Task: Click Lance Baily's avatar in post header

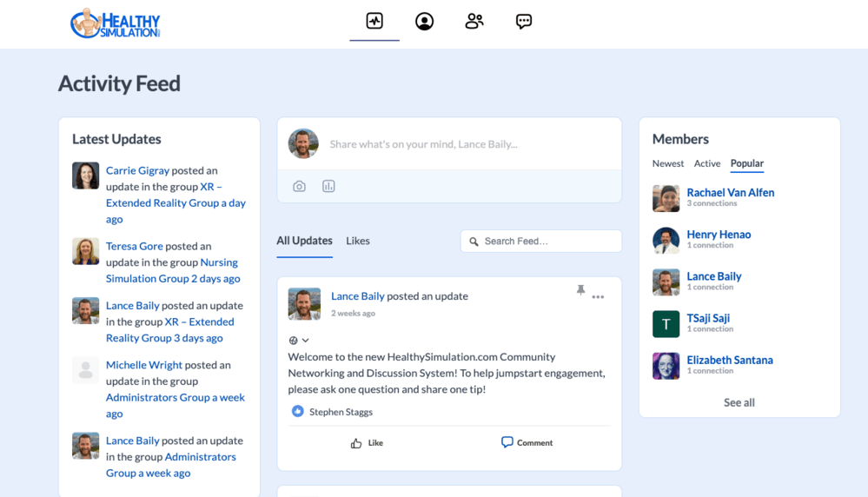Action: pos(304,304)
